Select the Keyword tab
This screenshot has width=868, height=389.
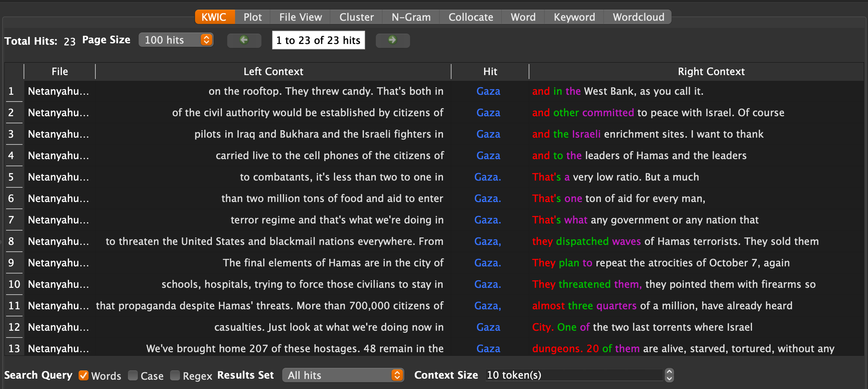[x=574, y=17]
